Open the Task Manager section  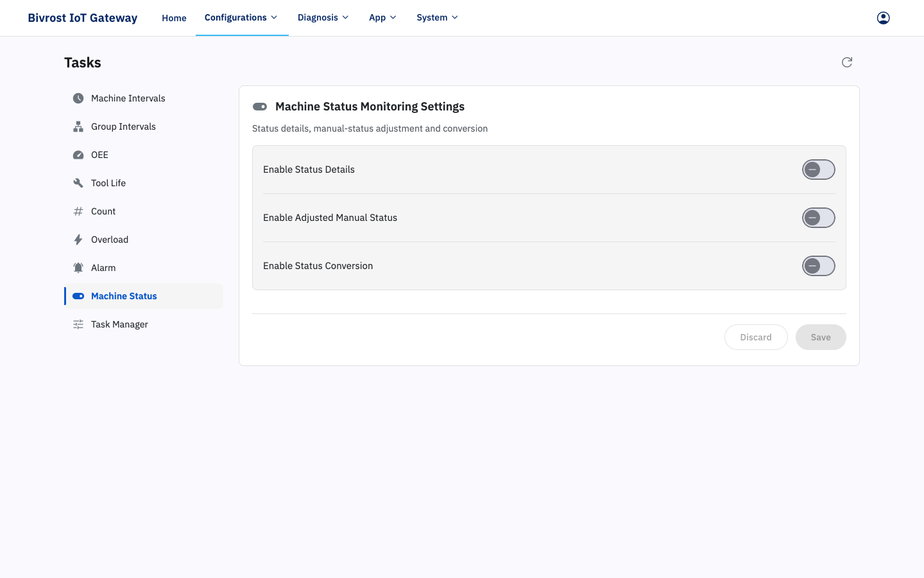[144, 324]
